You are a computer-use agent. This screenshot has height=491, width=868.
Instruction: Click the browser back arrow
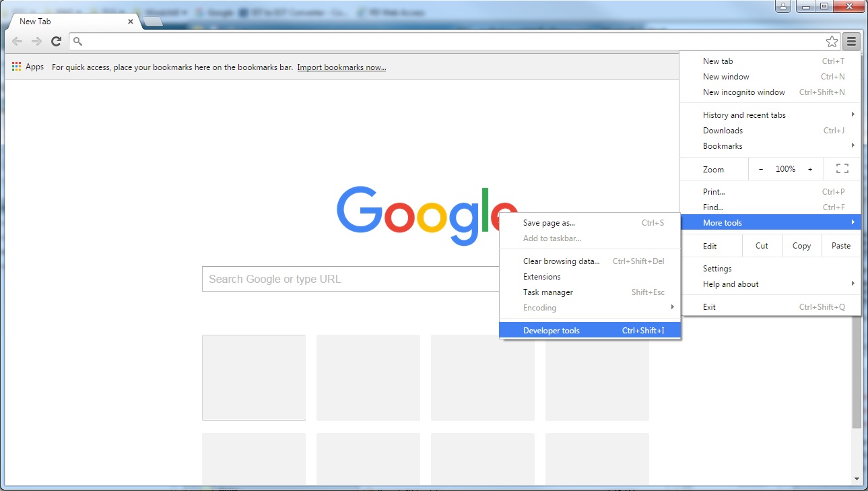18,42
